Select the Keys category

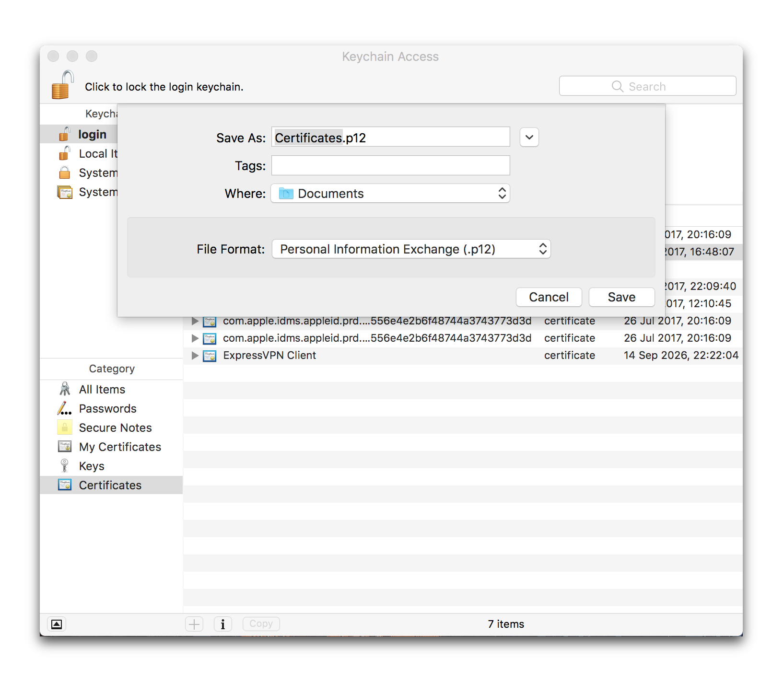(91, 466)
